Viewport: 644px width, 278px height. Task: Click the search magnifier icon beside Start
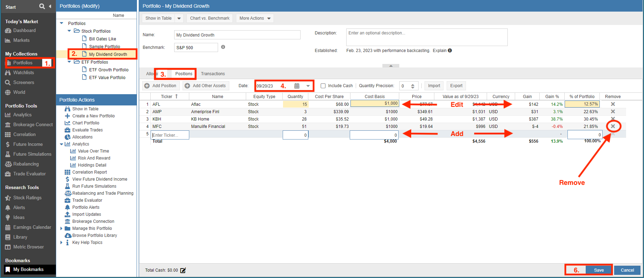pos(42,6)
